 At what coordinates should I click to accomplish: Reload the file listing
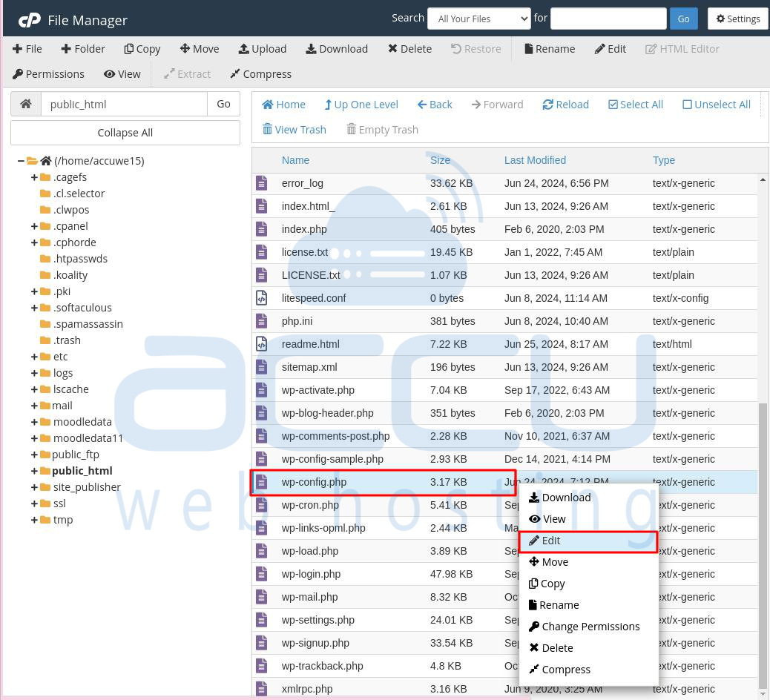(x=565, y=105)
